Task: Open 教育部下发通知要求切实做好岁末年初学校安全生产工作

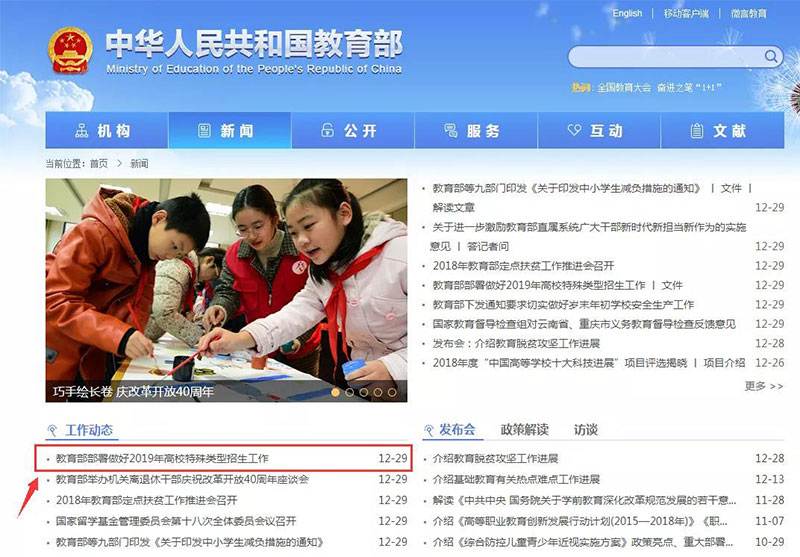Action: click(x=563, y=305)
